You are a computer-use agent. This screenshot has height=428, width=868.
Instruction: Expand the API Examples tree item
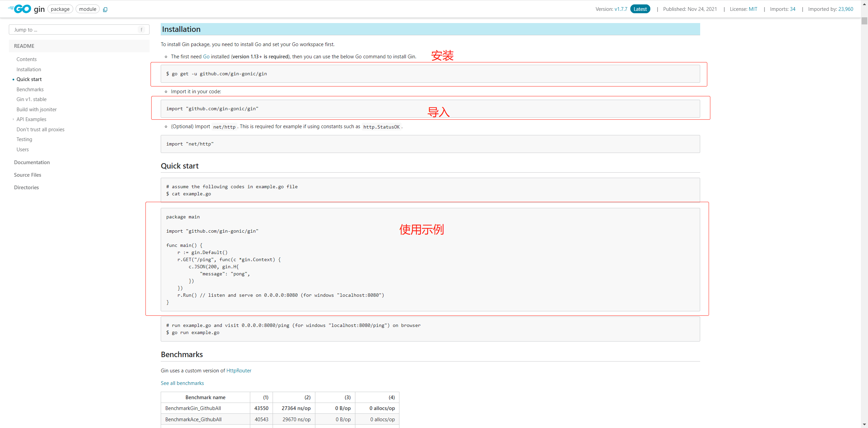click(x=13, y=119)
